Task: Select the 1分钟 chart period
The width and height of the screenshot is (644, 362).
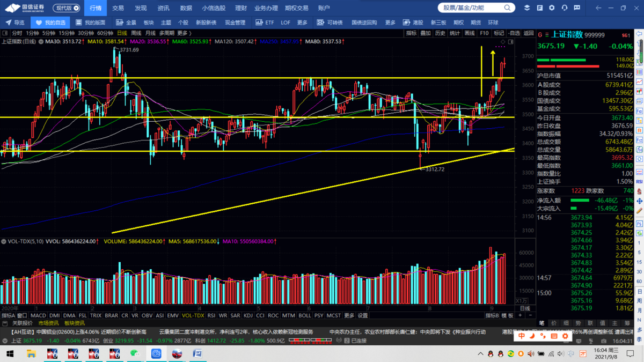Action: [x=33, y=33]
